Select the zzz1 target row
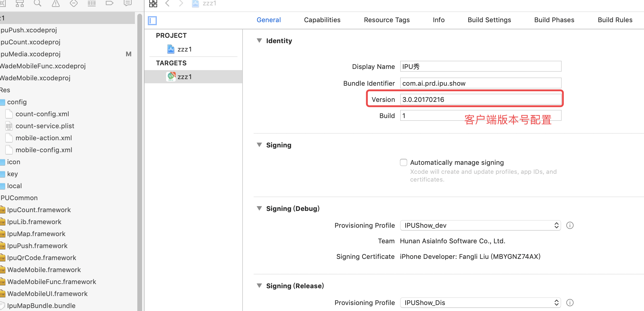 (x=193, y=77)
